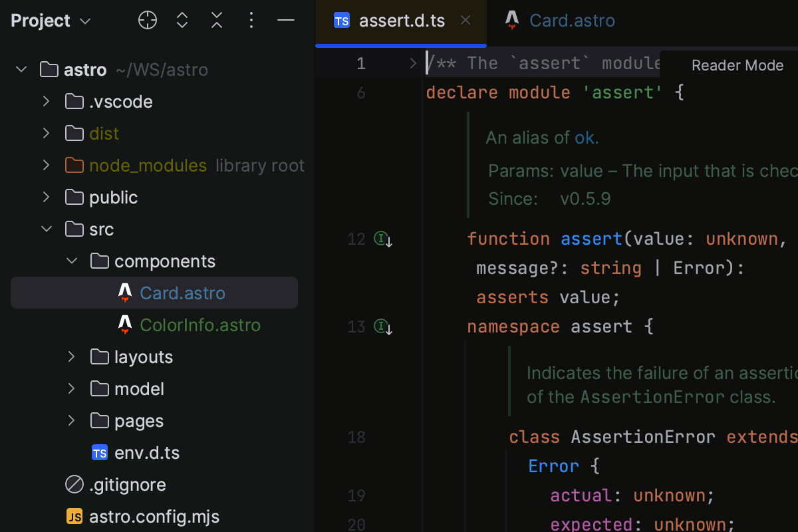The width and height of the screenshot is (798, 532).
Task: Toggle Reader Mode for the documentation comment
Action: [737, 65]
